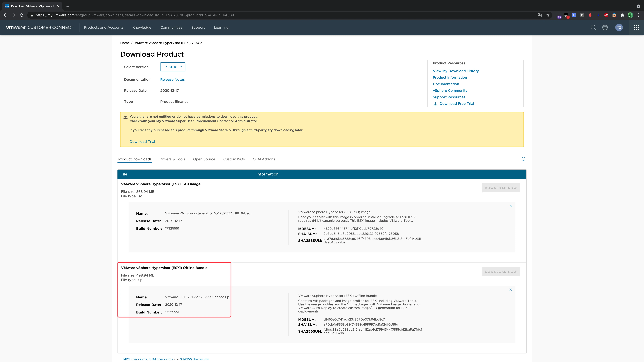Viewport: 644px width, 362px height.
Task: Collapse the ESXi ISO image details
Action: 511,206
